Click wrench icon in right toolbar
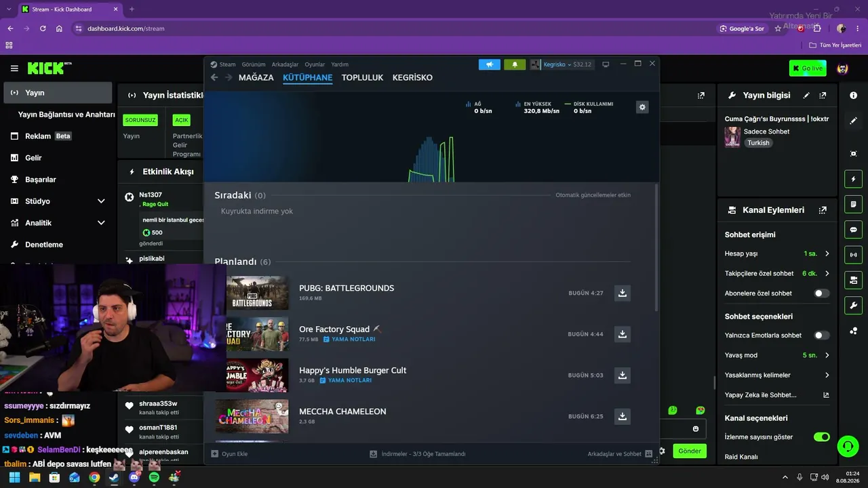 coord(853,305)
